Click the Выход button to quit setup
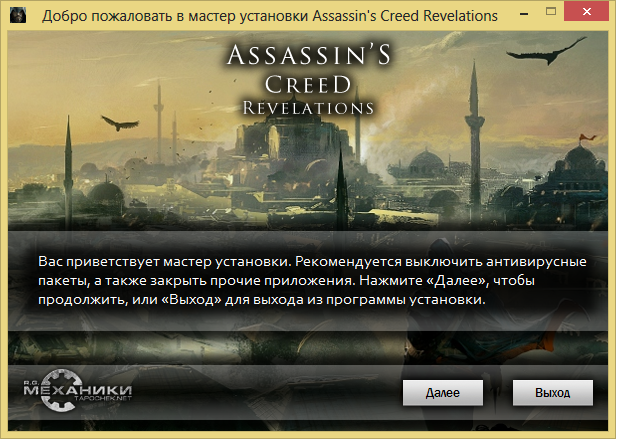Screen dimensions: 617x440 tap(552, 392)
